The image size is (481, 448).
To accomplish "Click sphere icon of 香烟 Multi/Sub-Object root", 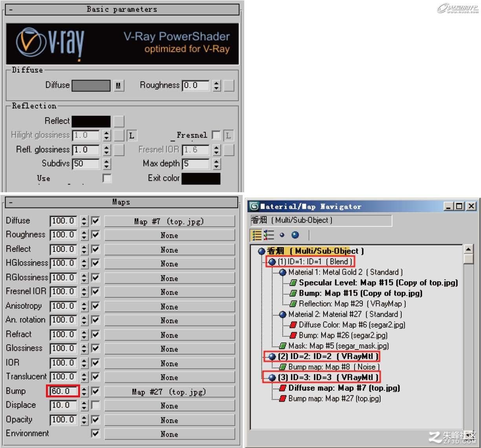I will pyautogui.click(x=262, y=251).
